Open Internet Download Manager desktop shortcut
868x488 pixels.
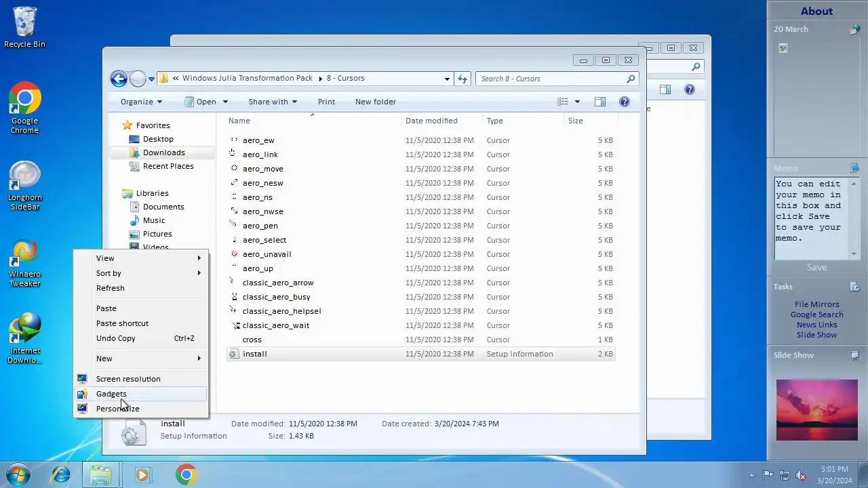pos(24,338)
